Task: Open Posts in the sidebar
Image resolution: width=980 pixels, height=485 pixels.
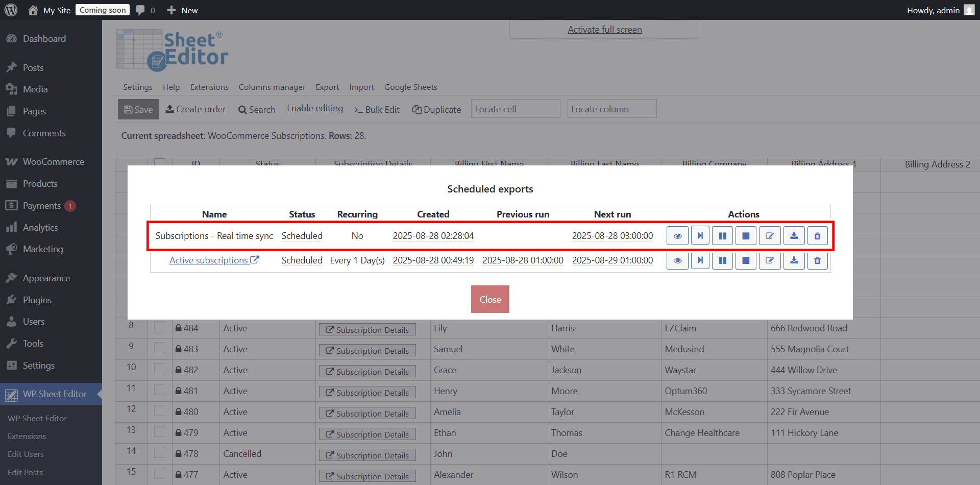Action: pos(51,68)
